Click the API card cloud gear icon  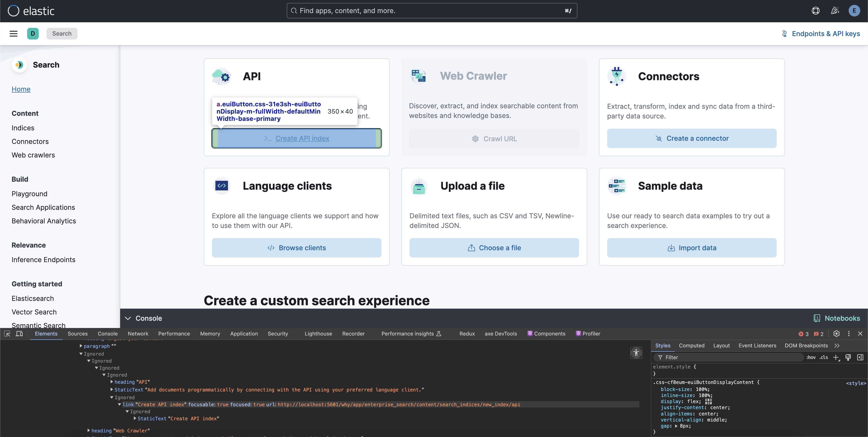(221, 77)
